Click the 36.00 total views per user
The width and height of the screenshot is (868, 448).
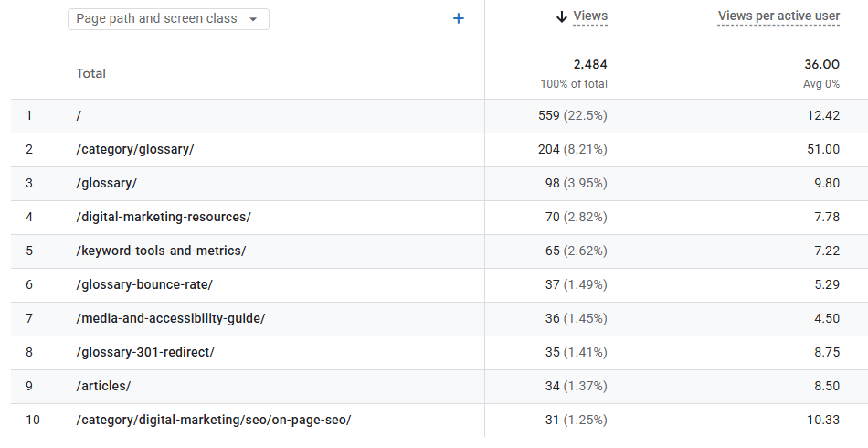821,64
